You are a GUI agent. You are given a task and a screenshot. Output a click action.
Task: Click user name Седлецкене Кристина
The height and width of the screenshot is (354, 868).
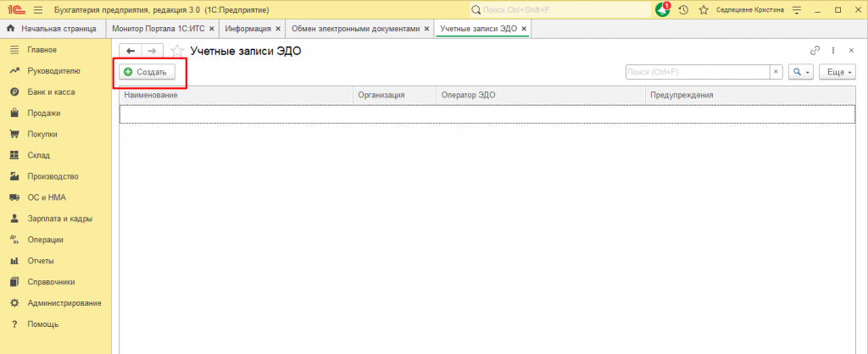click(x=749, y=10)
